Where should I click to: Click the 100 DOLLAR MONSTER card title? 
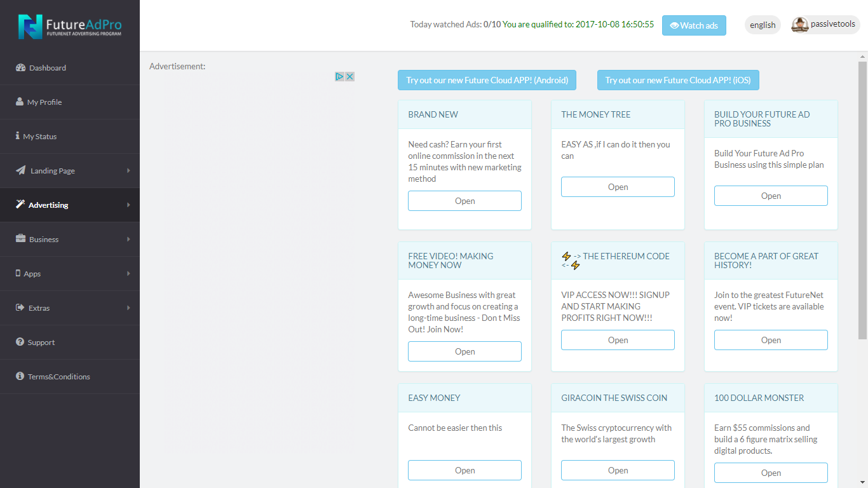(759, 398)
